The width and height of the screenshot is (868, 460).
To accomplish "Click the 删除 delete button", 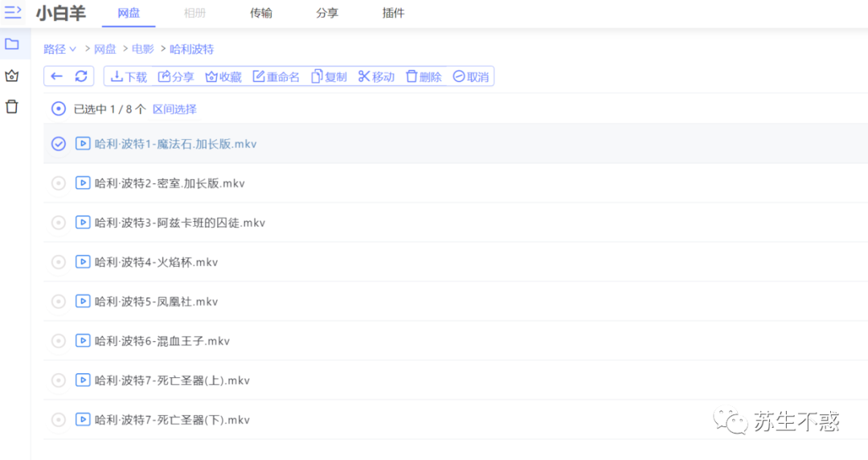I will [424, 76].
